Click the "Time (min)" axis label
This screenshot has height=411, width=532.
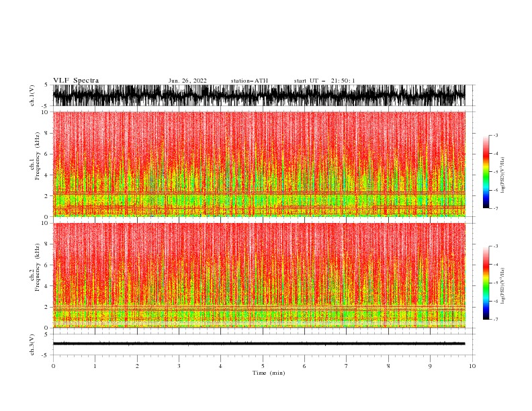[269, 373]
